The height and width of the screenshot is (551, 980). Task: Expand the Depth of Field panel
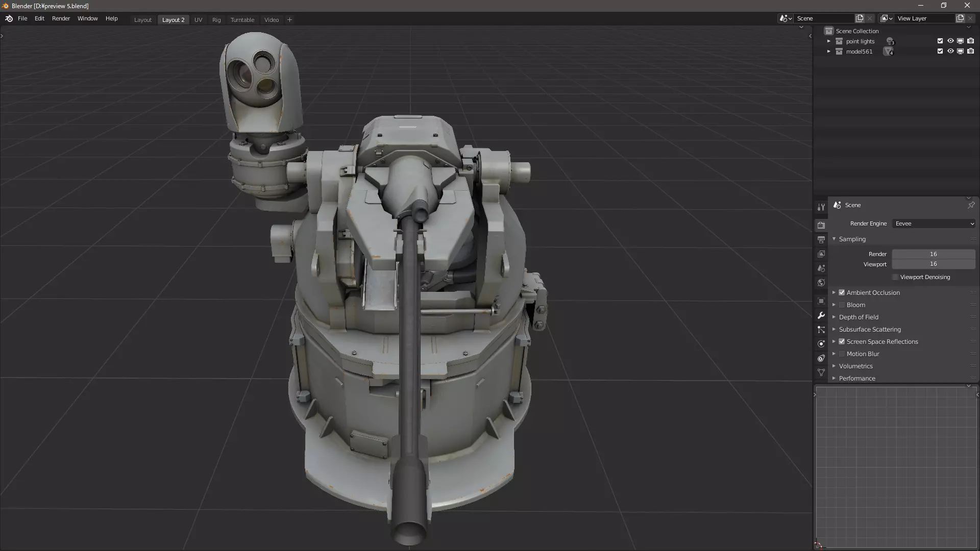tap(834, 317)
